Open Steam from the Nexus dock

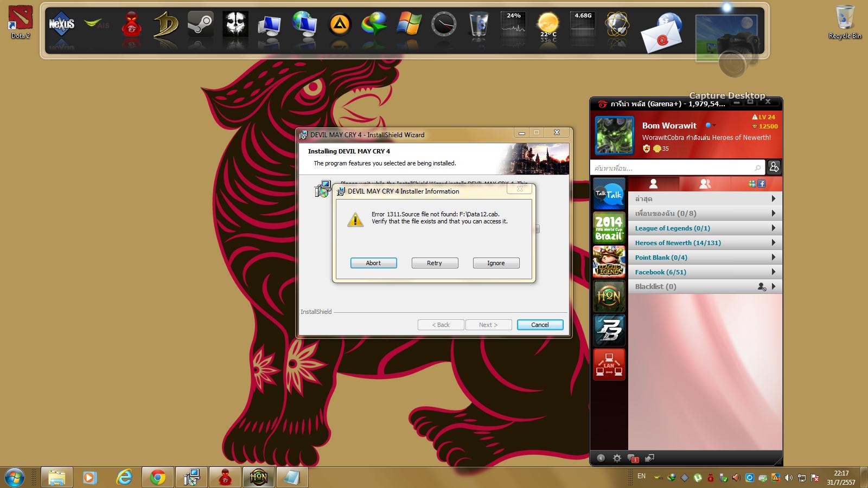200,25
